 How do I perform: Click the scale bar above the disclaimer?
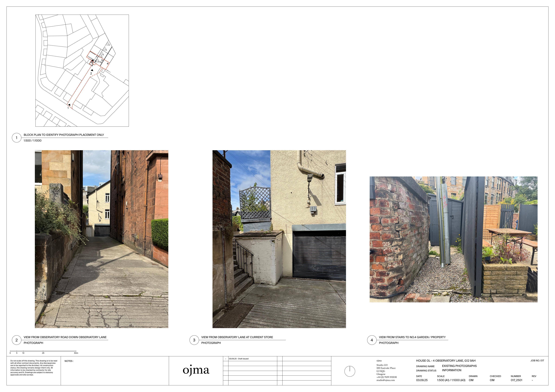click(43, 351)
